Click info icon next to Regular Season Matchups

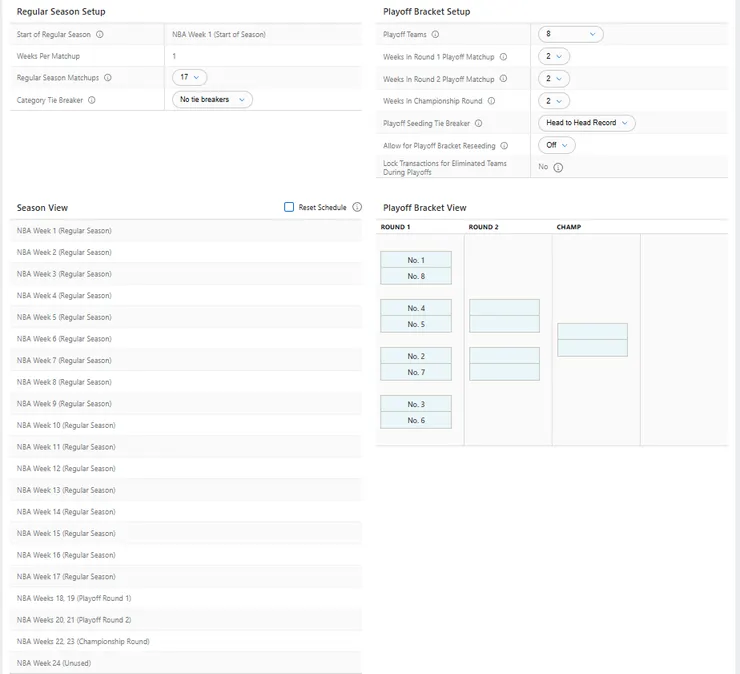tap(108, 78)
